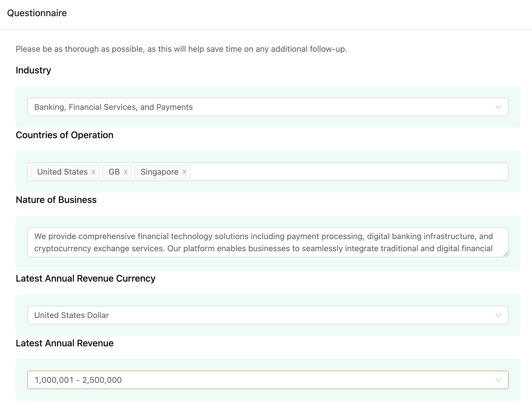Select the Singapore tag label
The width and height of the screenshot is (532, 414).
pyautogui.click(x=159, y=172)
